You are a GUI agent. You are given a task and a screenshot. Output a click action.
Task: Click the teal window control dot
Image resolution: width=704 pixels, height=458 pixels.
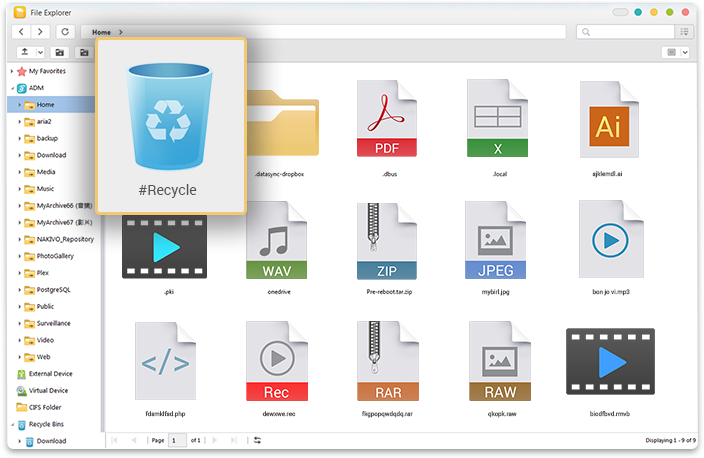coord(638,12)
